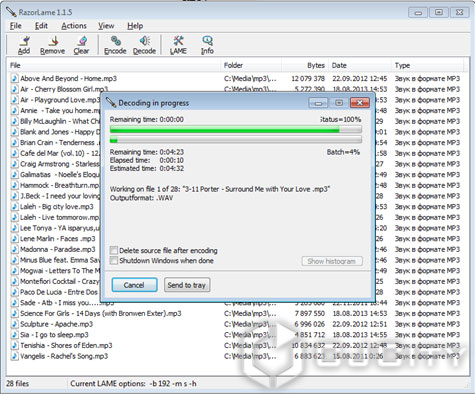Click the Info toolbar icon

point(207,45)
